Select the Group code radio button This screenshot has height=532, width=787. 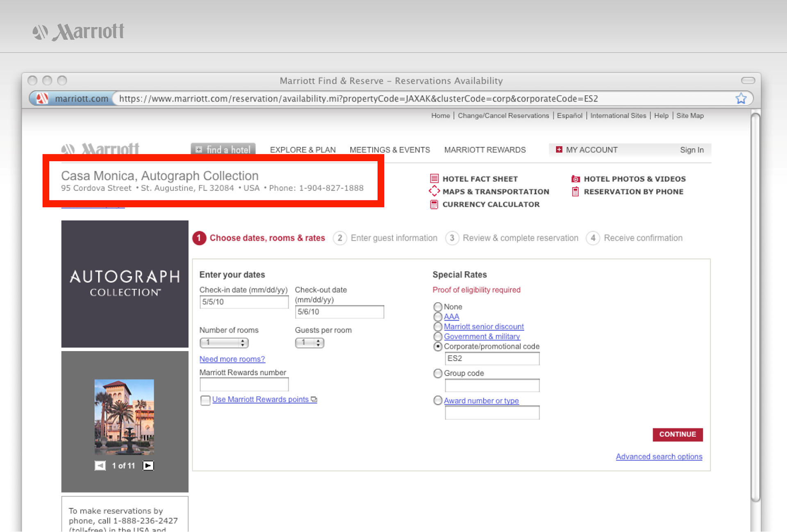[438, 373]
